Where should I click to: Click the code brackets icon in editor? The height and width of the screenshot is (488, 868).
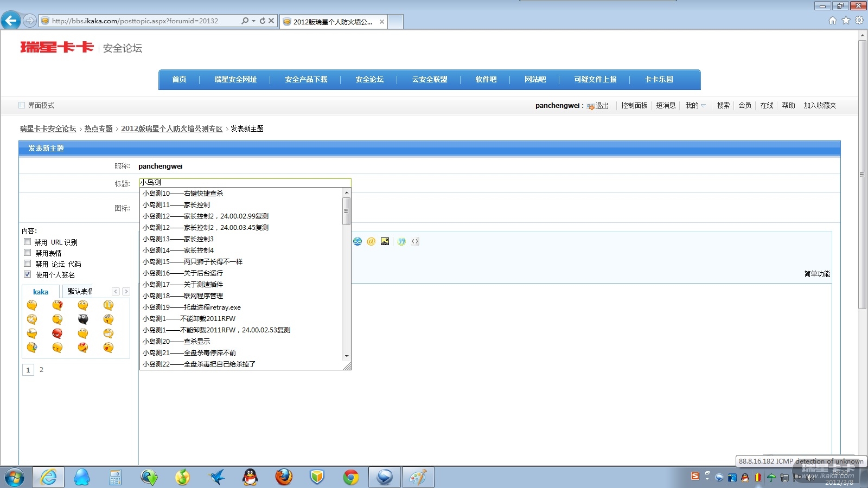click(x=415, y=241)
